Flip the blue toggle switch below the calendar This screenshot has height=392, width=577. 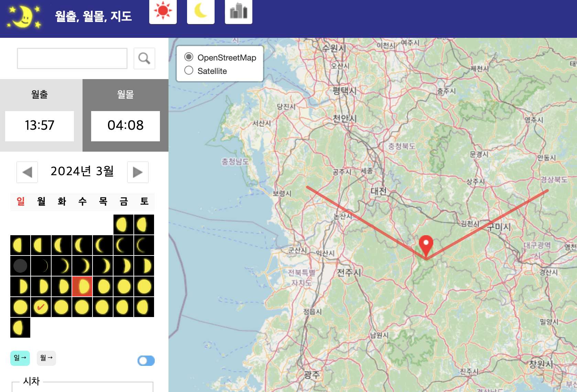(146, 361)
